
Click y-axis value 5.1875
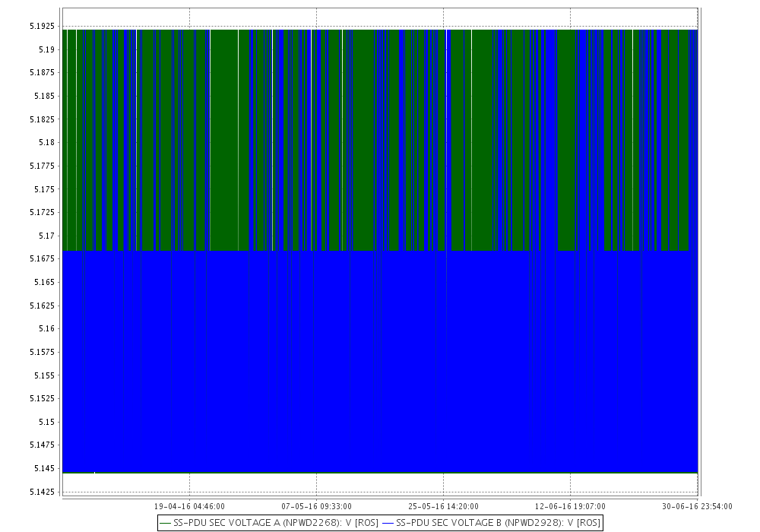(42, 72)
